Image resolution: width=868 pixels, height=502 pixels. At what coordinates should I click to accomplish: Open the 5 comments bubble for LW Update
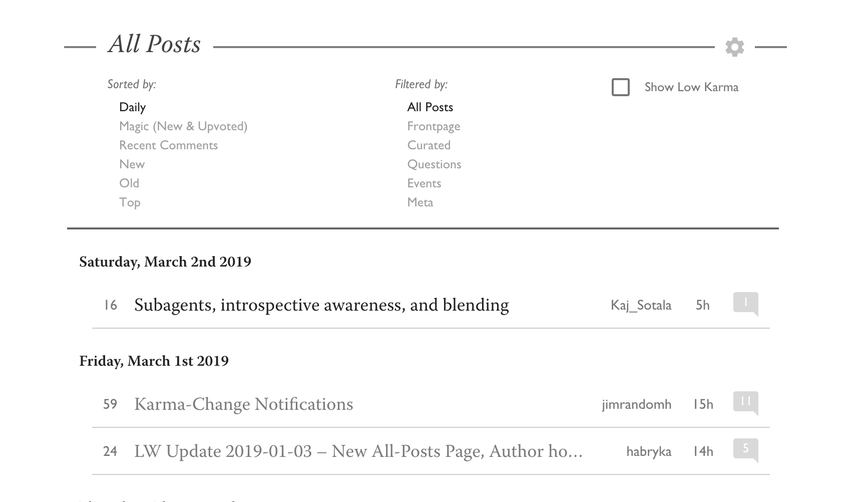click(x=745, y=449)
